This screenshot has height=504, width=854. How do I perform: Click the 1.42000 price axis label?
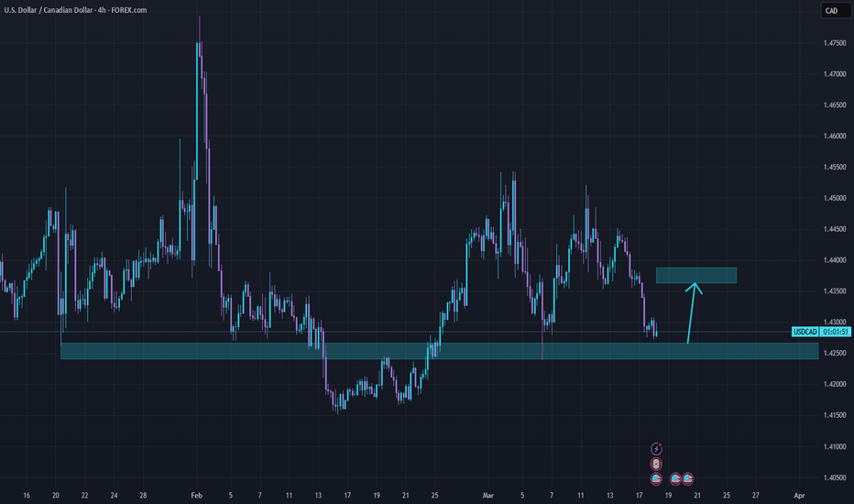[835, 385]
